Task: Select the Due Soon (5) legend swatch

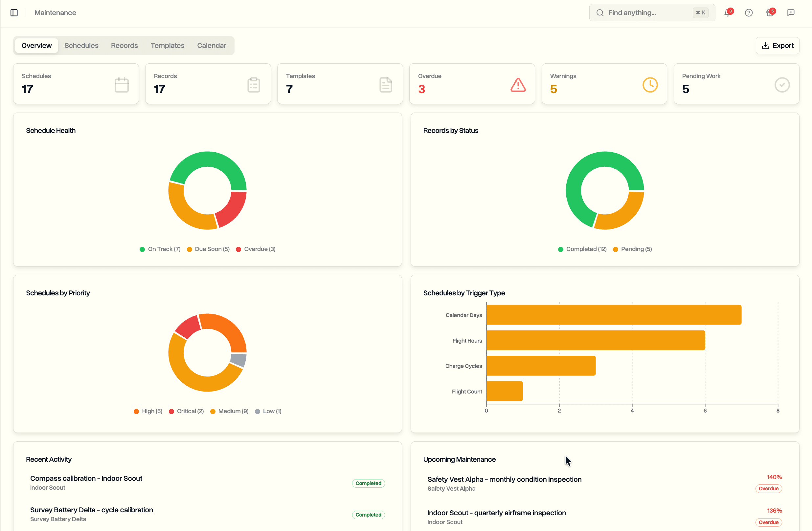Action: tap(189, 249)
